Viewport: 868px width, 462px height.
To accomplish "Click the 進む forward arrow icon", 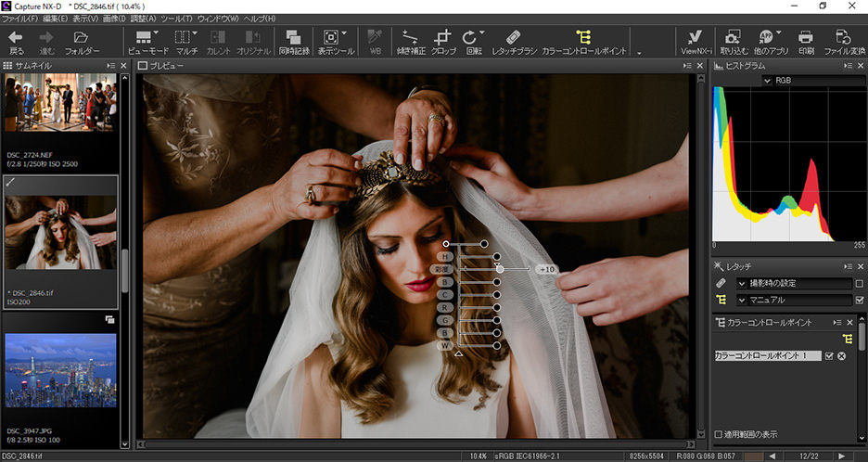I will (x=46, y=38).
